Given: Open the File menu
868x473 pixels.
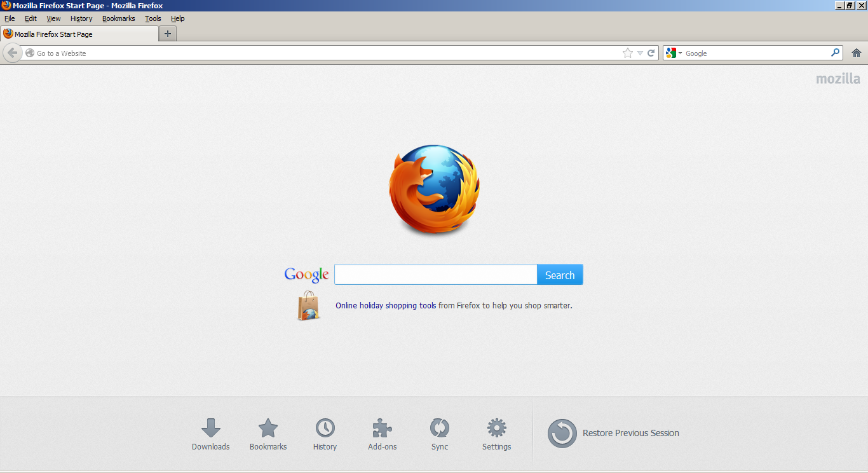Looking at the screenshot, I should tap(10, 18).
